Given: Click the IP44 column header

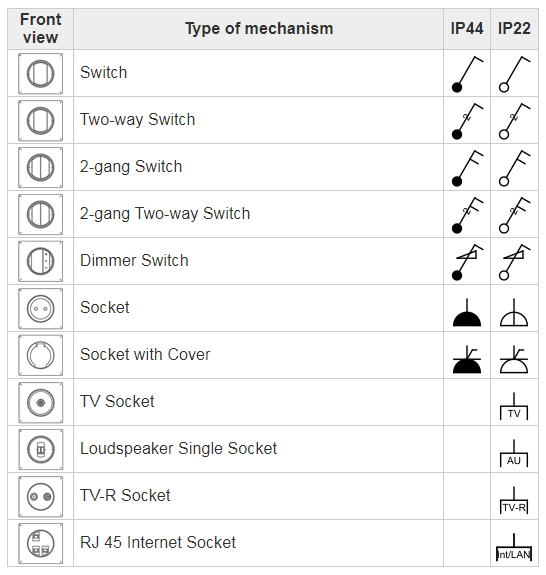Looking at the screenshot, I should pos(467,29).
